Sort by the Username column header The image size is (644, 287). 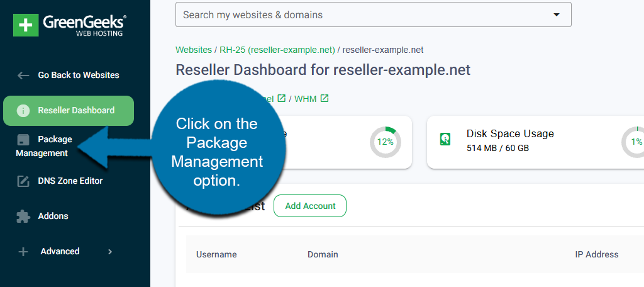click(216, 255)
